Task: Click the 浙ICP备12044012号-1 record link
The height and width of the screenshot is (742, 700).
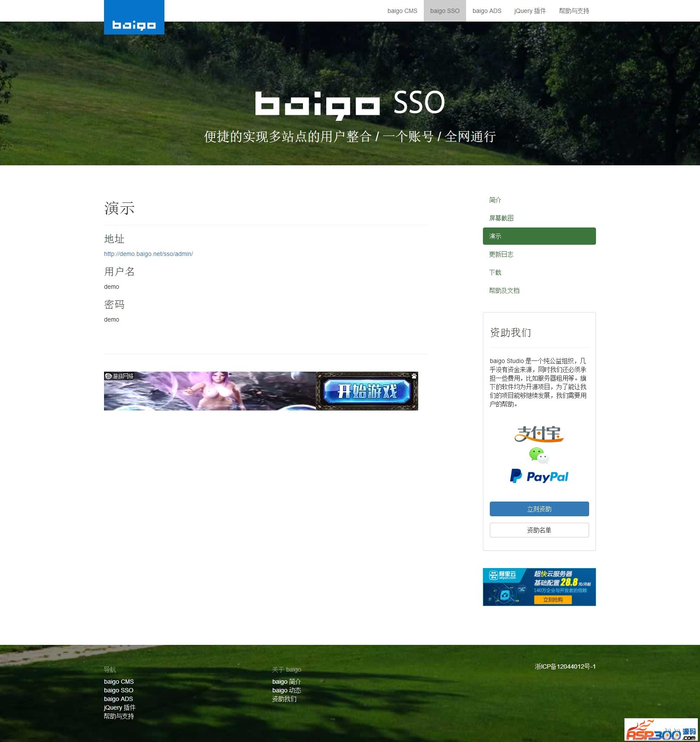Action: 565,666
